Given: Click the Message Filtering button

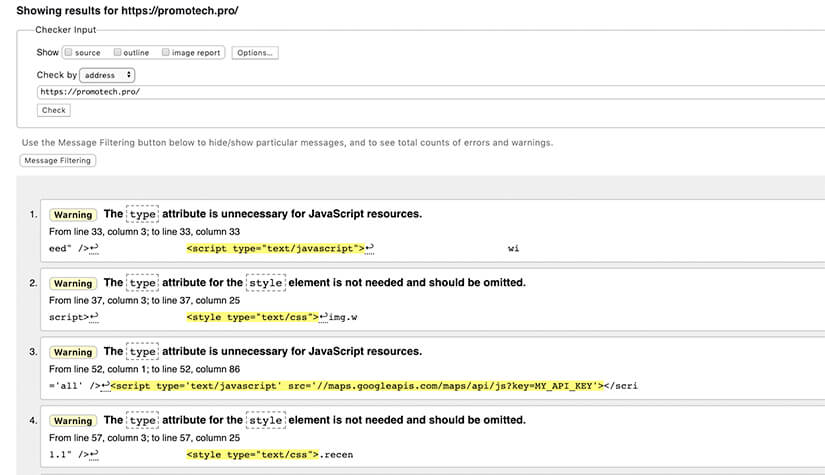Looking at the screenshot, I should [58, 160].
